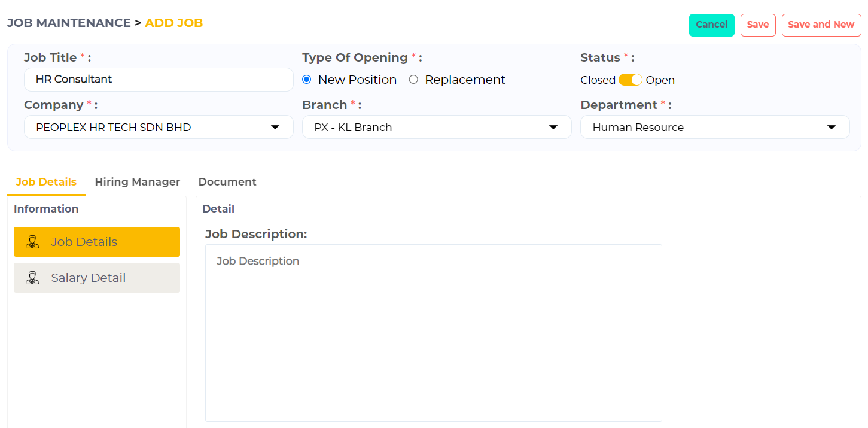Open the Department dropdown arrow

click(831, 127)
